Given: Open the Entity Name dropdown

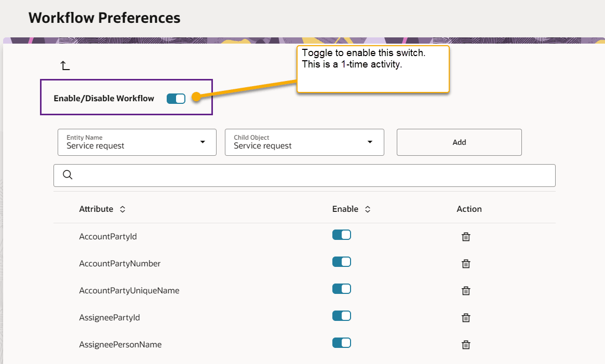Looking at the screenshot, I should [x=137, y=142].
